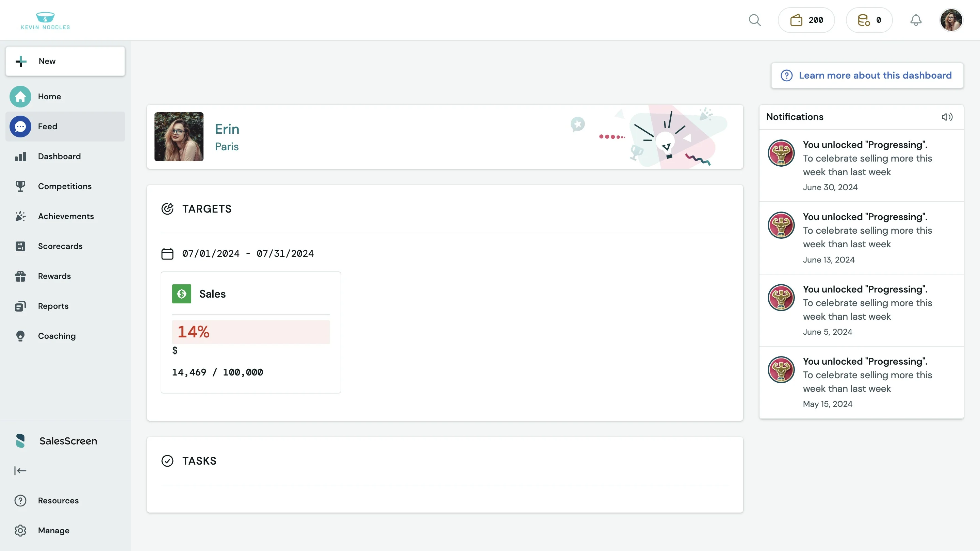Click Learn more about this dashboard
Image resolution: width=980 pixels, height=551 pixels.
tap(867, 76)
